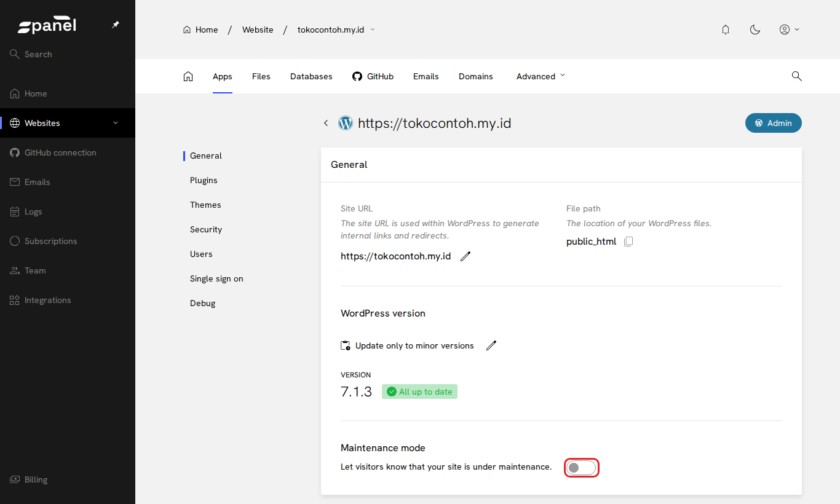Click Home in the breadcrumb
Screen dimensions: 840x504
(200, 30)
